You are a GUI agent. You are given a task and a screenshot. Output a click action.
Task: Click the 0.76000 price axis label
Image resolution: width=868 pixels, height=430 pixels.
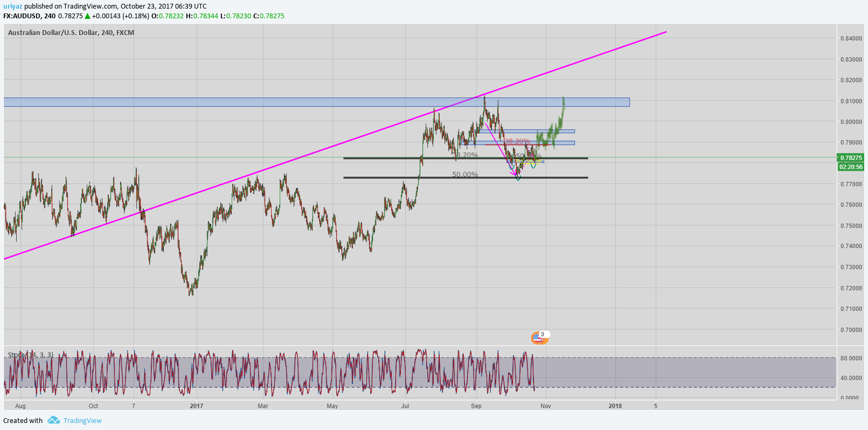[851, 205]
